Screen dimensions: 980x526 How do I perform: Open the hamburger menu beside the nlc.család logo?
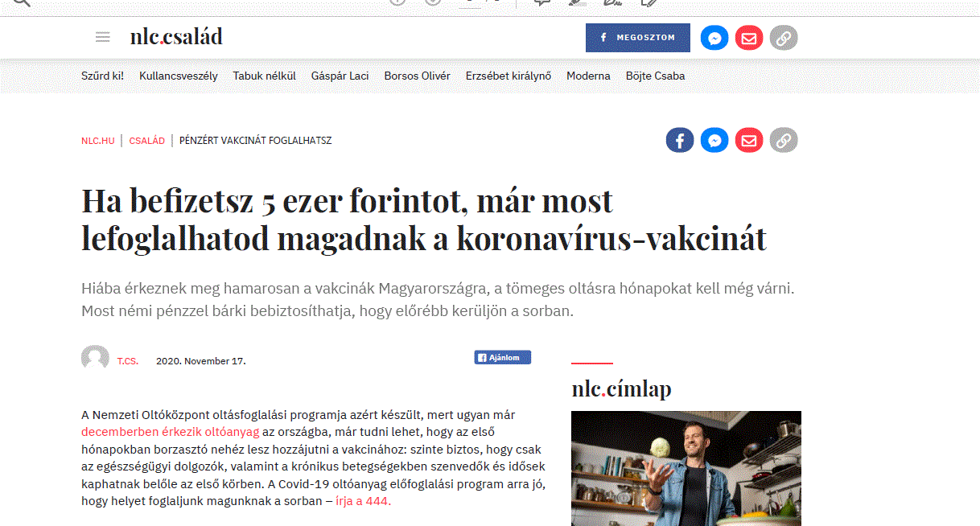(102, 37)
